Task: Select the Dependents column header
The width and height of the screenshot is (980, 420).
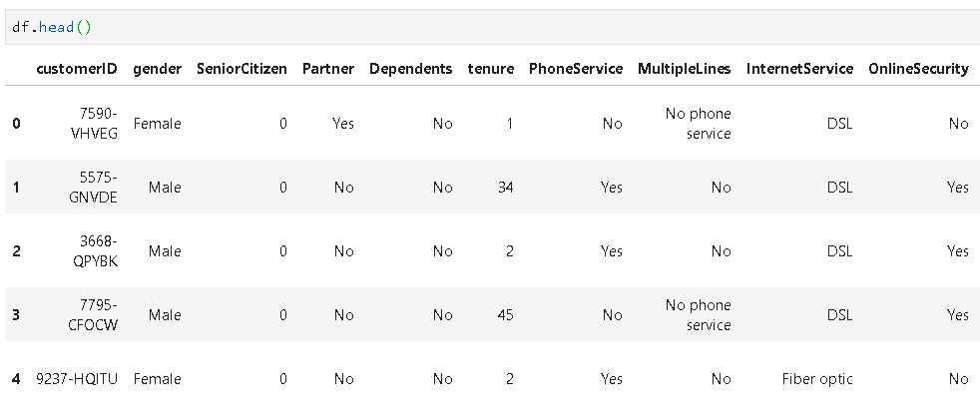Action: coord(410,69)
